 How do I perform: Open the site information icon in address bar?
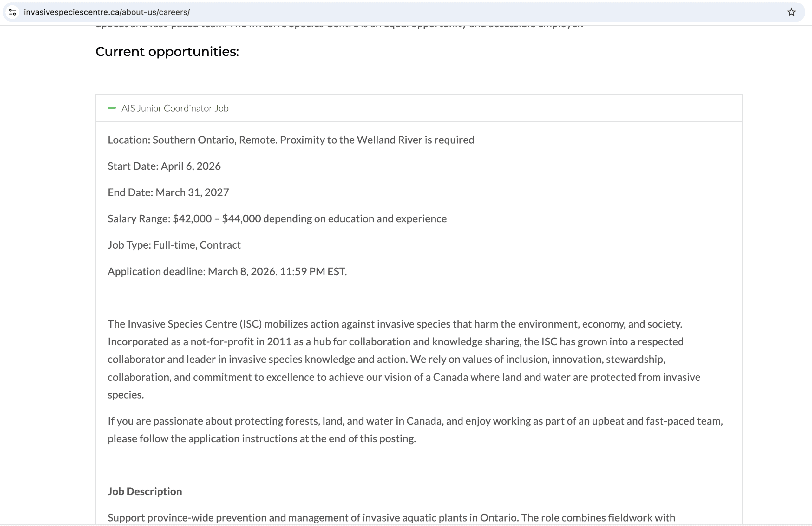click(x=13, y=12)
